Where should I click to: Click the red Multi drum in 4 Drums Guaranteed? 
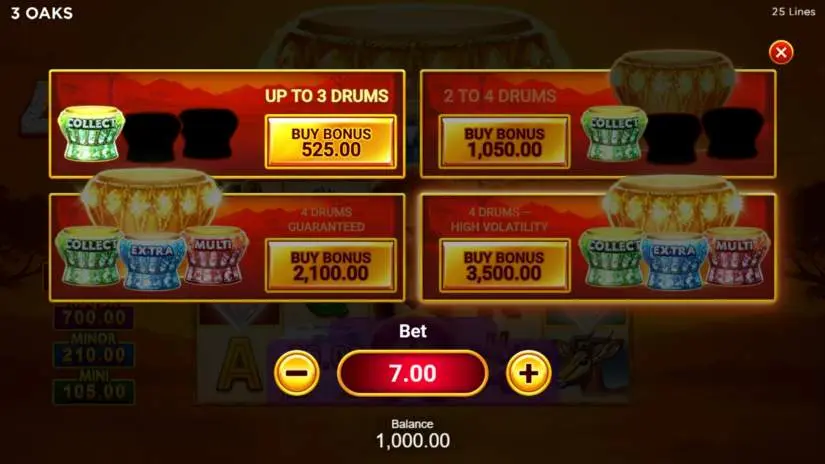[x=215, y=255]
